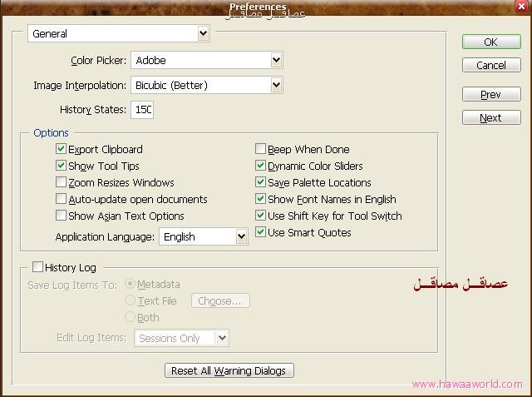
Task: Enable the Zoom Resizes Windows checkbox
Action: pos(61,182)
